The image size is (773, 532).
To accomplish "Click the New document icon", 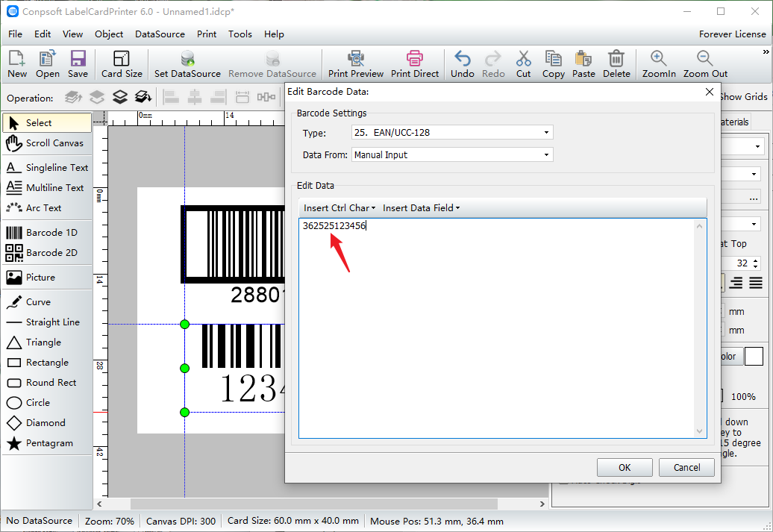I will 16,64.
